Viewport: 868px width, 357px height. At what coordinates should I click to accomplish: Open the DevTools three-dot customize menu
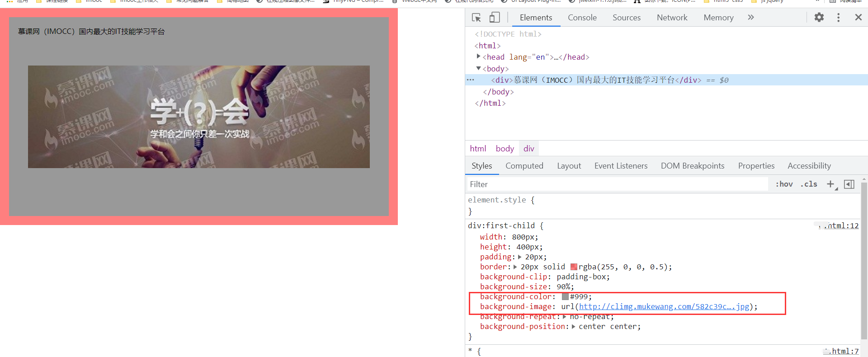(x=838, y=17)
